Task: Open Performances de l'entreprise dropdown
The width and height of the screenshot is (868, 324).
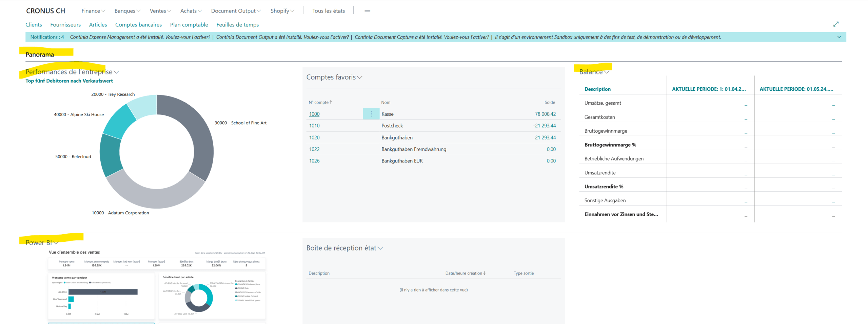Action: pyautogui.click(x=116, y=72)
